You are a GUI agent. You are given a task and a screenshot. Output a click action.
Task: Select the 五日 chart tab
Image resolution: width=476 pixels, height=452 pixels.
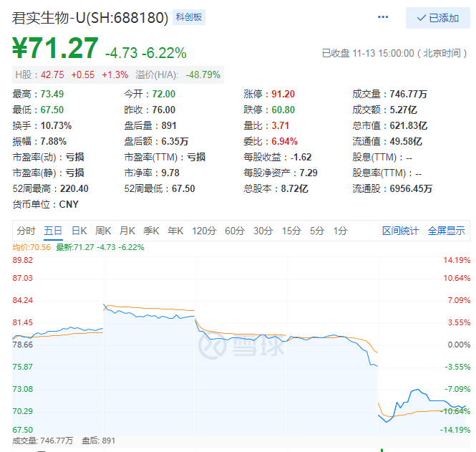(x=53, y=231)
